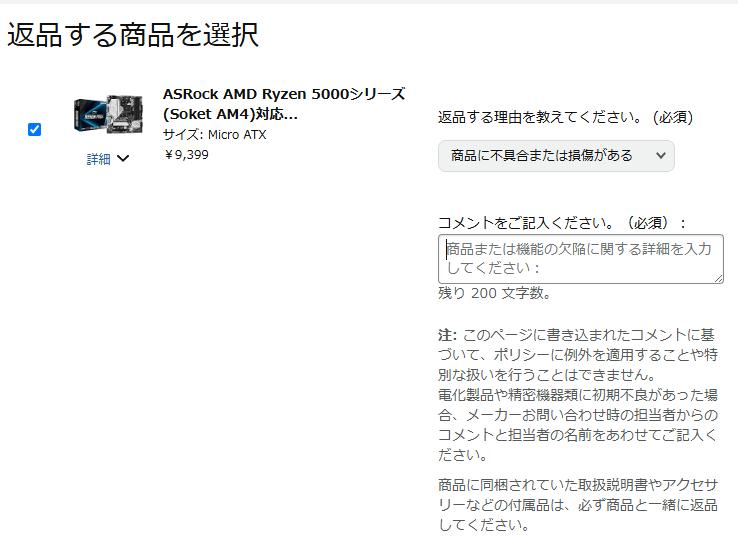
Task: Select the サイズ: Micro ATX text
Action: click(x=215, y=135)
